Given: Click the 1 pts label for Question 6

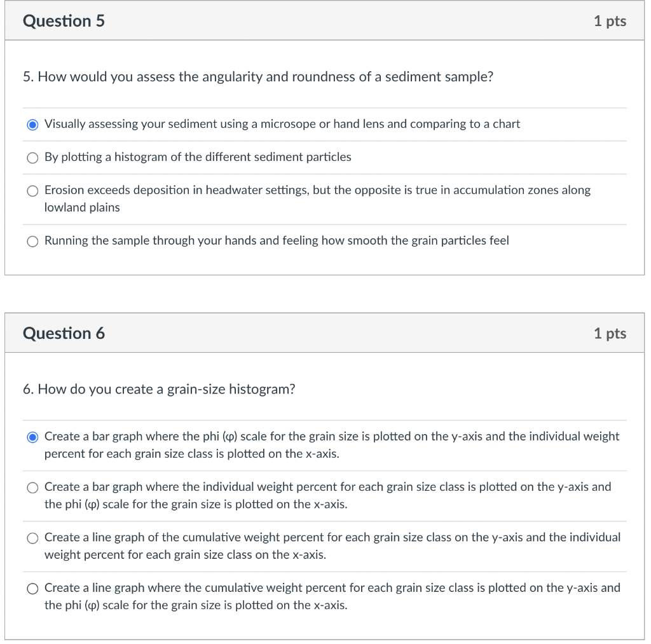Looking at the screenshot, I should click(610, 333).
